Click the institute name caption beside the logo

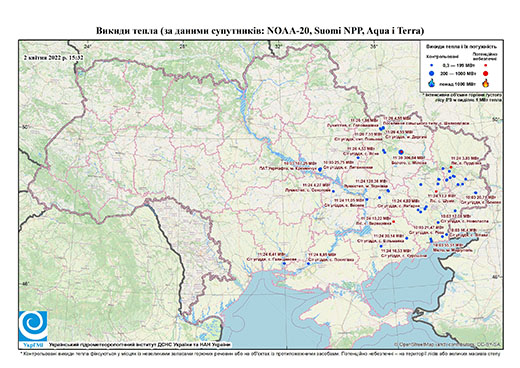pyautogui.click(x=139, y=345)
